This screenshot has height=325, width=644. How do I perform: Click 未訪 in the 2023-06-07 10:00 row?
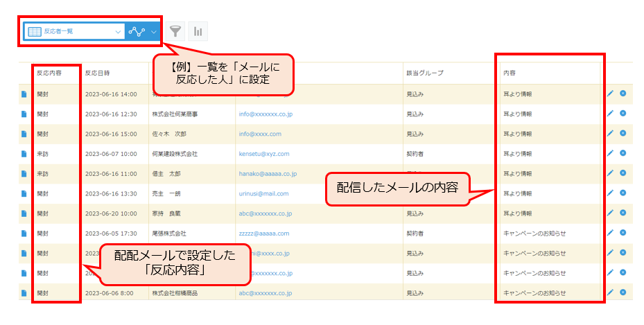(43, 154)
